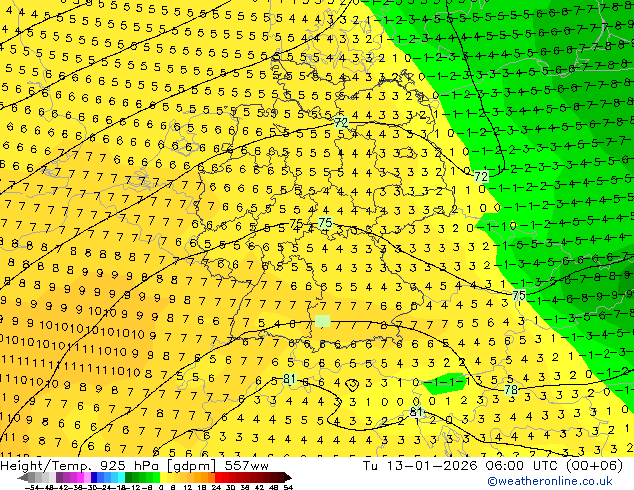
Task: Click legend tick label "30" (positive)
Action: tap(230, 487)
